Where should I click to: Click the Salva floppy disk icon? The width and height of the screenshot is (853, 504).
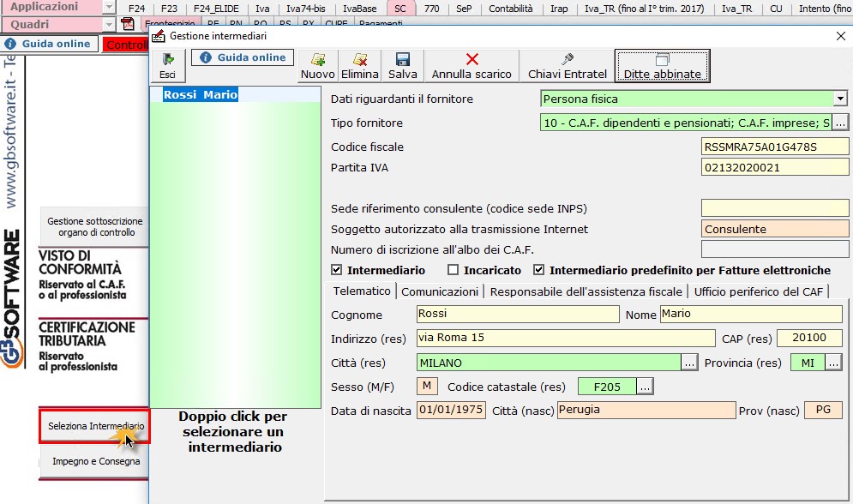tap(403, 59)
